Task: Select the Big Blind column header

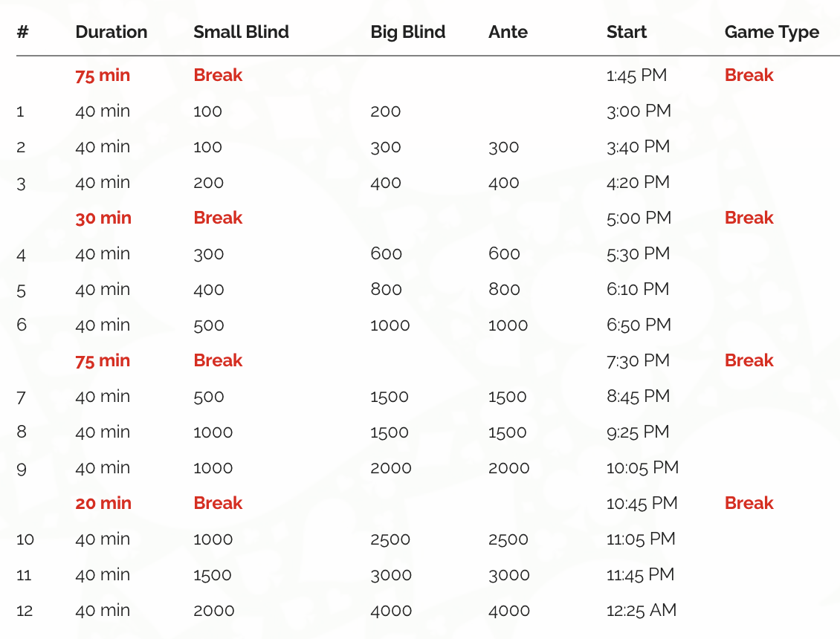Action: click(x=408, y=33)
